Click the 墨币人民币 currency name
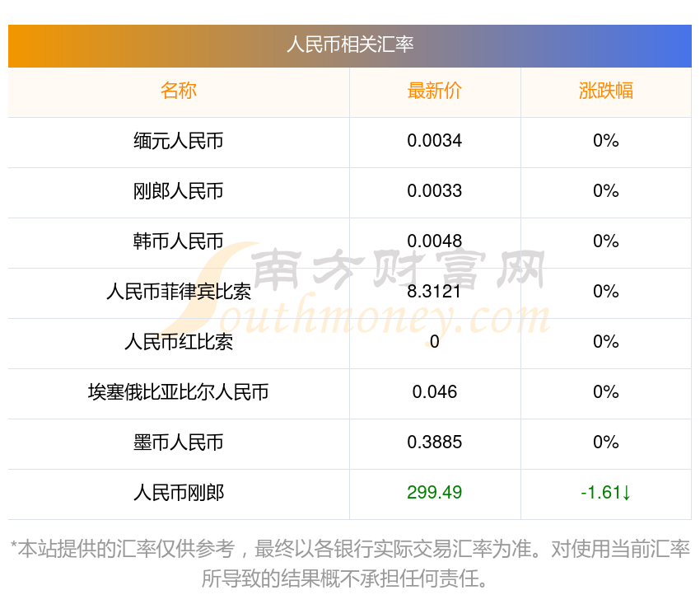Image resolution: width=700 pixels, height=604 pixels. click(x=179, y=442)
